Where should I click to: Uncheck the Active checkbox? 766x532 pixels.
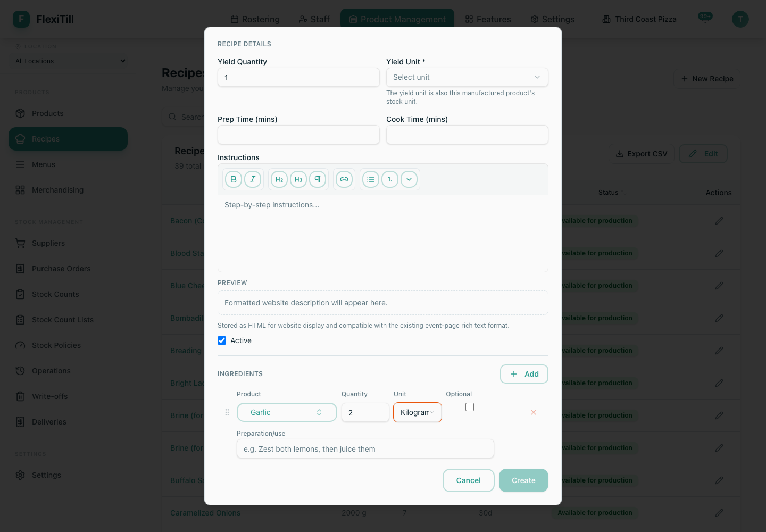222,340
